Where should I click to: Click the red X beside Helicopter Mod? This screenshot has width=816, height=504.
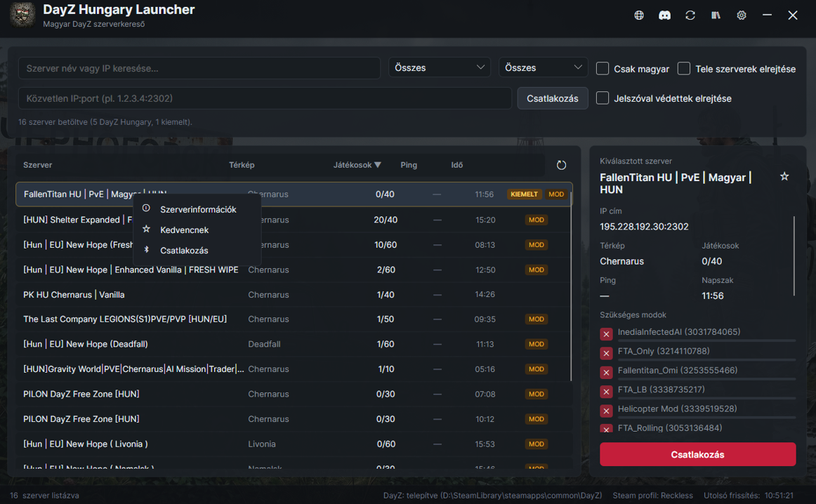coord(606,411)
